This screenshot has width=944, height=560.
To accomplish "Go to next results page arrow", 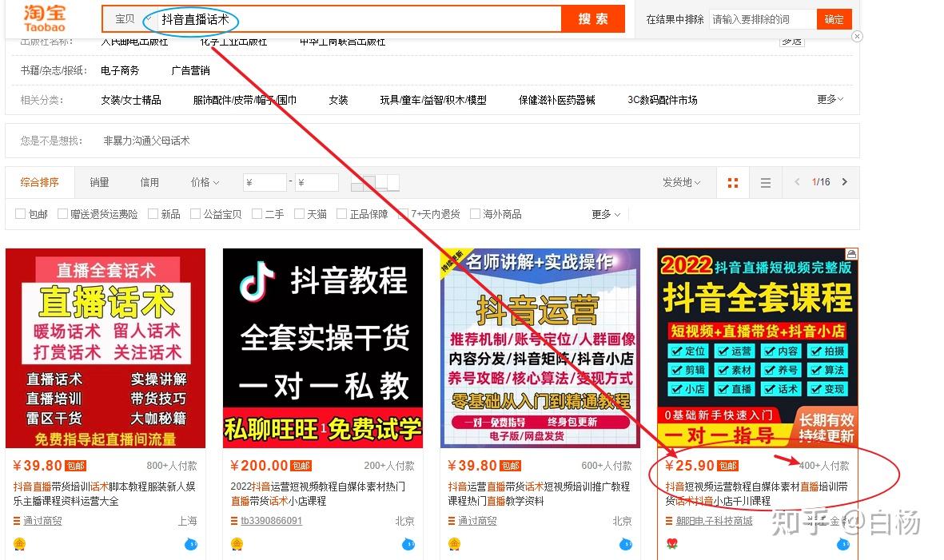I will (845, 181).
